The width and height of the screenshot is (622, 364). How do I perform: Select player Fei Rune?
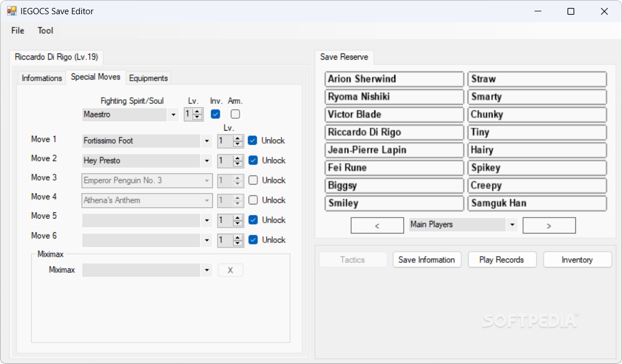(394, 168)
